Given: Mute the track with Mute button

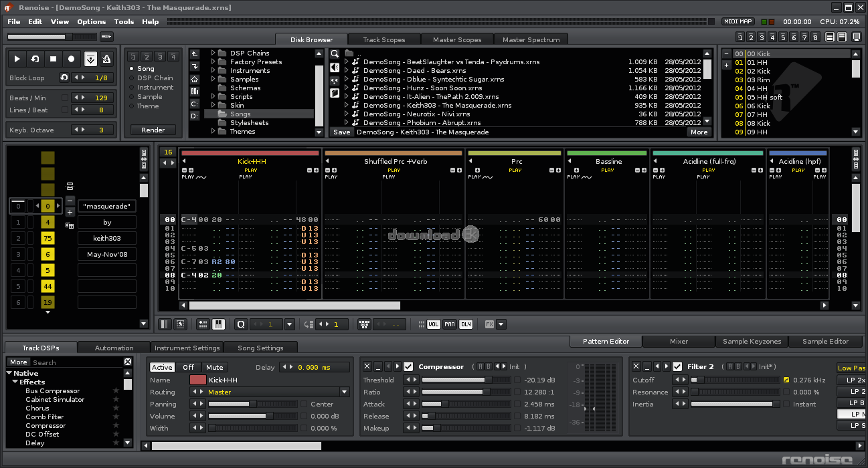Looking at the screenshot, I should pyautogui.click(x=214, y=367).
